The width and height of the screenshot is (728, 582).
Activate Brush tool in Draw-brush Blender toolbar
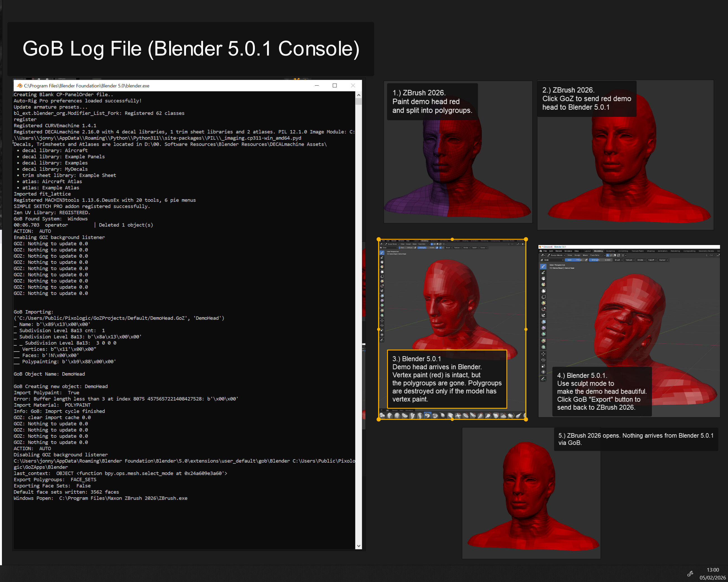382,253
